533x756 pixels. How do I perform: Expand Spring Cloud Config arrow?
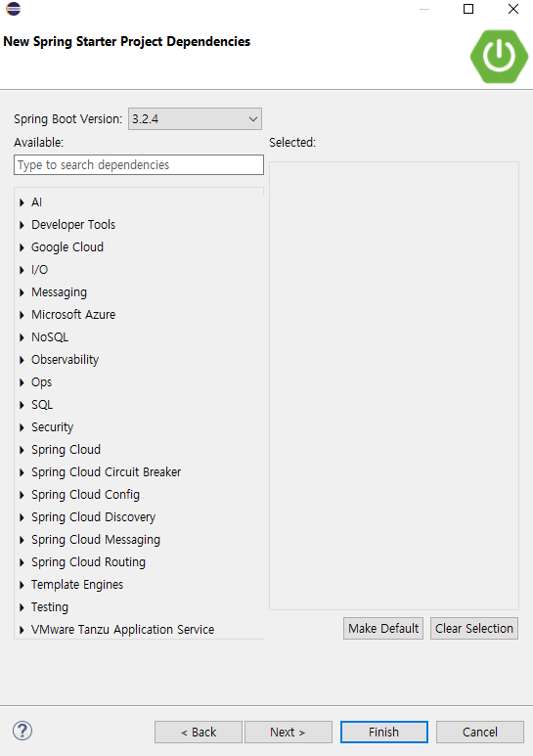point(22,495)
